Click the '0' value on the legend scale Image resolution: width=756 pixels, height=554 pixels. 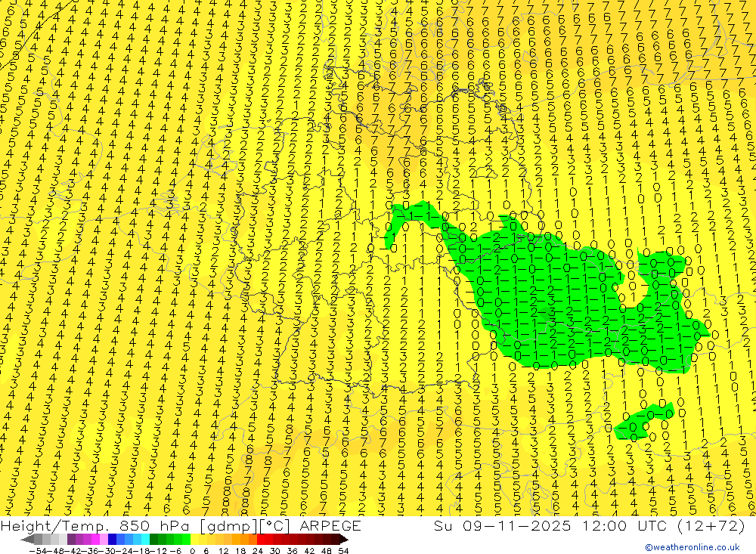[x=192, y=551]
